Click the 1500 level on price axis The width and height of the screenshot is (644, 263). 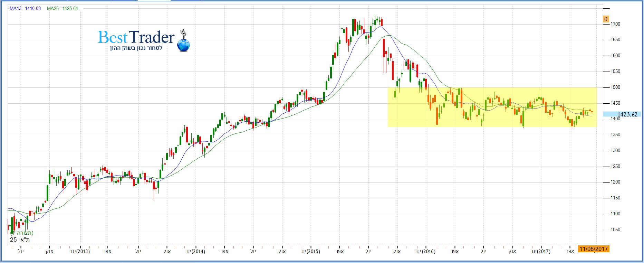615,87
